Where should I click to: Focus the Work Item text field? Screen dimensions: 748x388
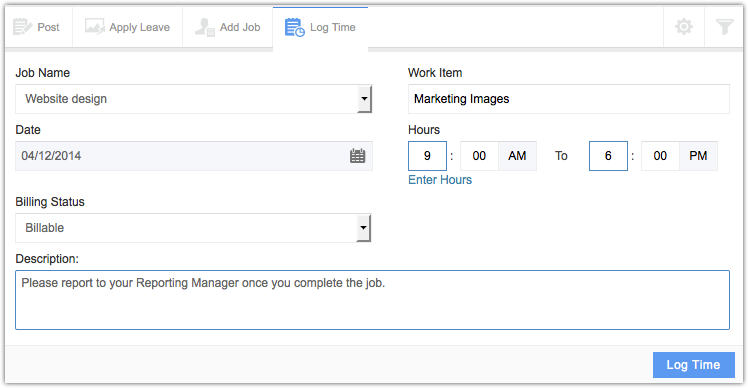click(x=569, y=99)
